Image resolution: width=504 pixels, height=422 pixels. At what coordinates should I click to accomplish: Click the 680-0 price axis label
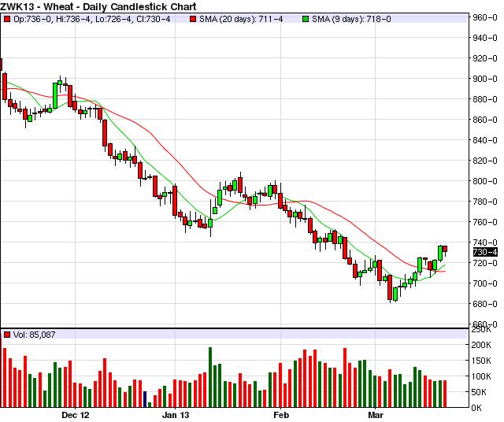[x=485, y=304]
